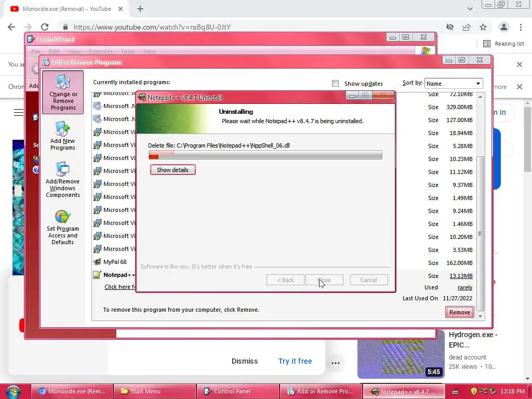Screen dimensions: 532x399
Task: Open the Hydrogen.exe video thumbnail
Action: [401, 354]
